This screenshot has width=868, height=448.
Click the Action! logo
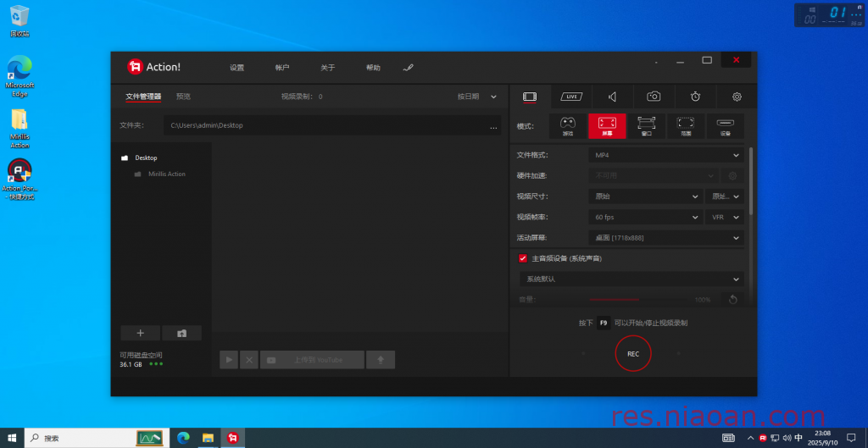154,67
